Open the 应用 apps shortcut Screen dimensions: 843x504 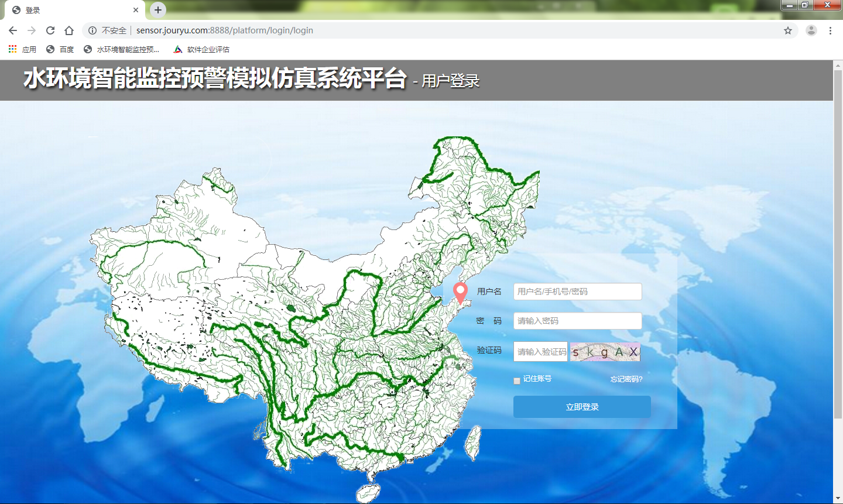click(x=23, y=49)
